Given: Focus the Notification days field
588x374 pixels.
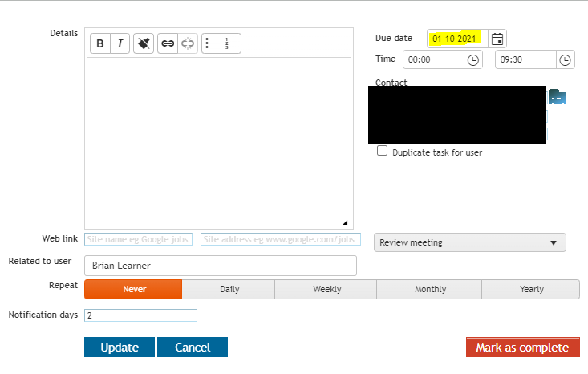Looking at the screenshot, I should (140, 315).
